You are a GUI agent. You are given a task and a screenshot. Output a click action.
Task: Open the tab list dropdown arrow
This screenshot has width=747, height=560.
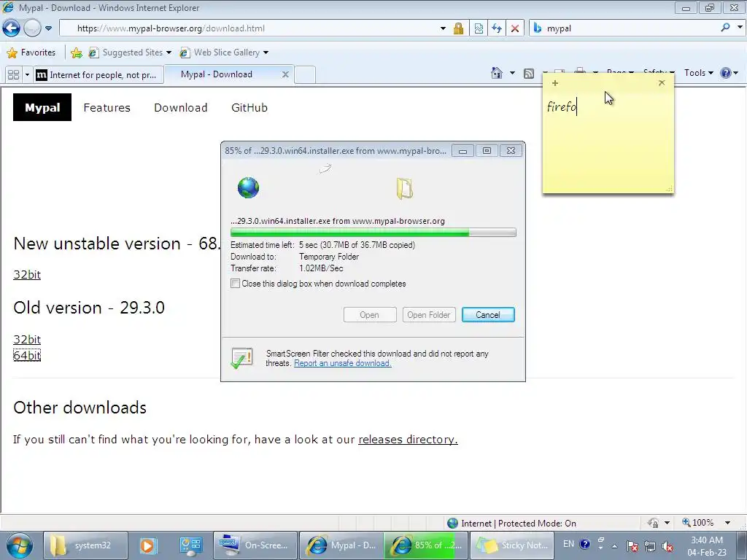point(27,75)
